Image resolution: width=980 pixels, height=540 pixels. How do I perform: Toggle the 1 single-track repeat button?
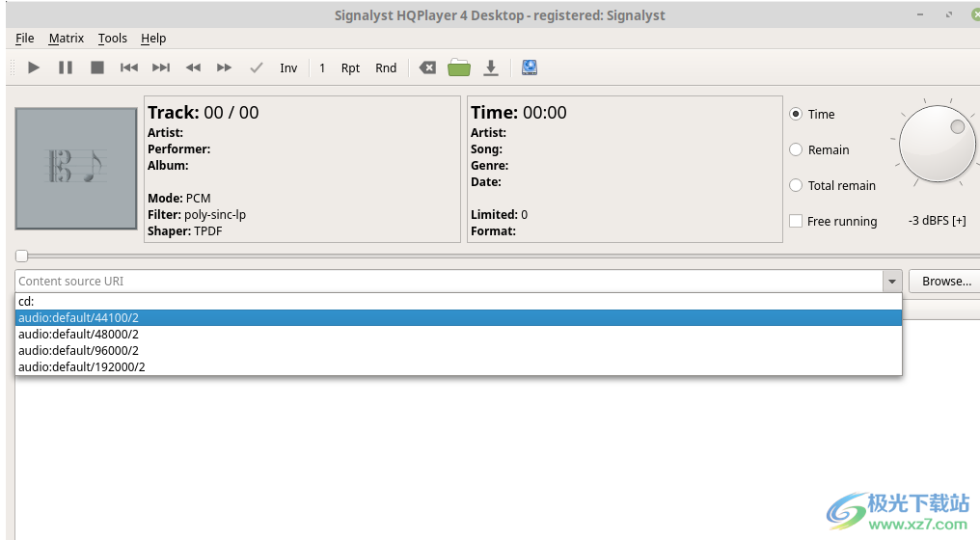pyautogui.click(x=322, y=68)
